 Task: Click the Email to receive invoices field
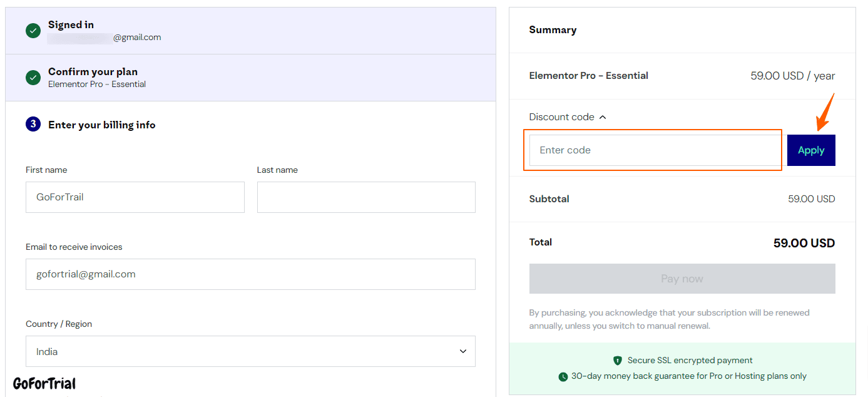(x=250, y=274)
